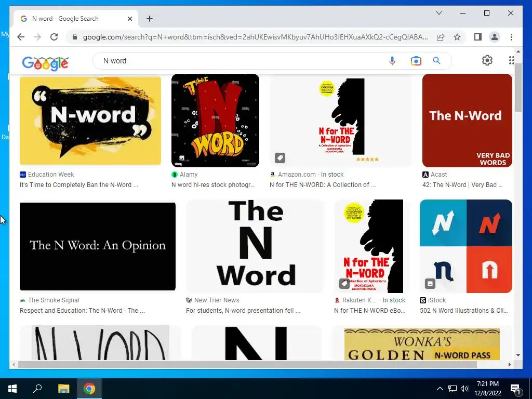
Task: Click the voice search microphone icon
Action: [x=392, y=61]
